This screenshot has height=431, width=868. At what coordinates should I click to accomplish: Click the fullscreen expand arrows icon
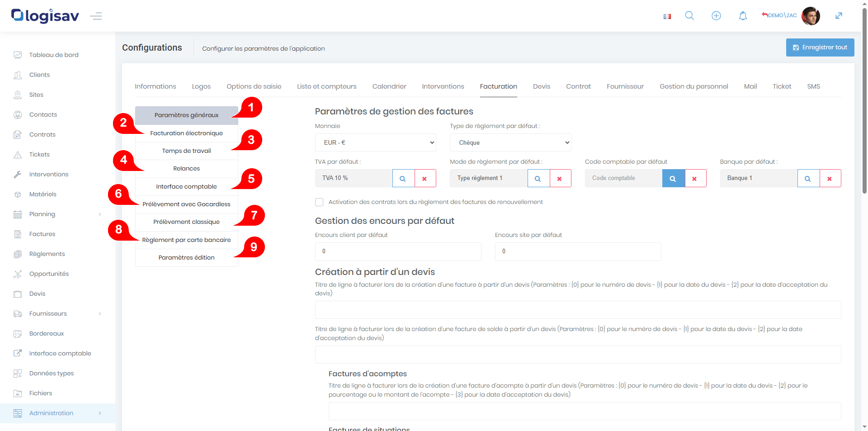click(839, 16)
